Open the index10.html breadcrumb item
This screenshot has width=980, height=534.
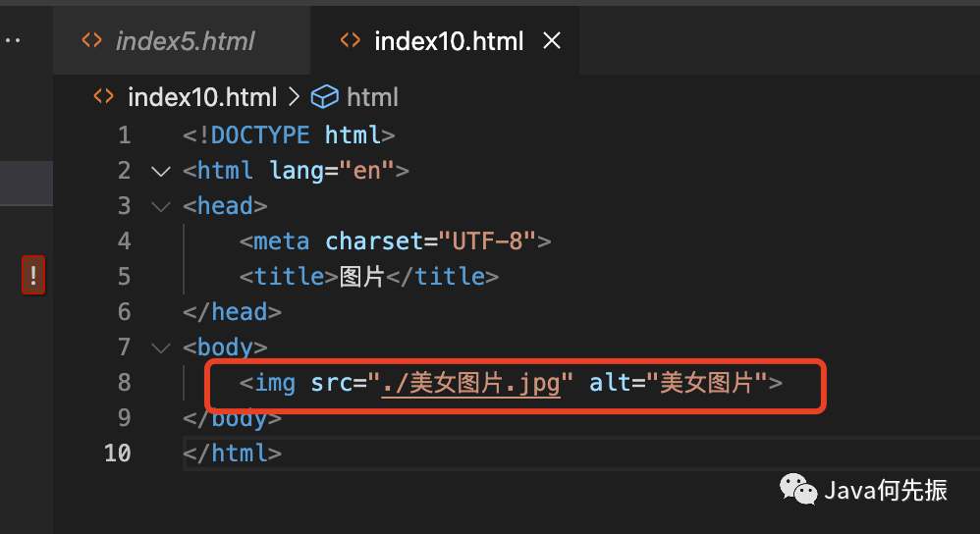201,97
